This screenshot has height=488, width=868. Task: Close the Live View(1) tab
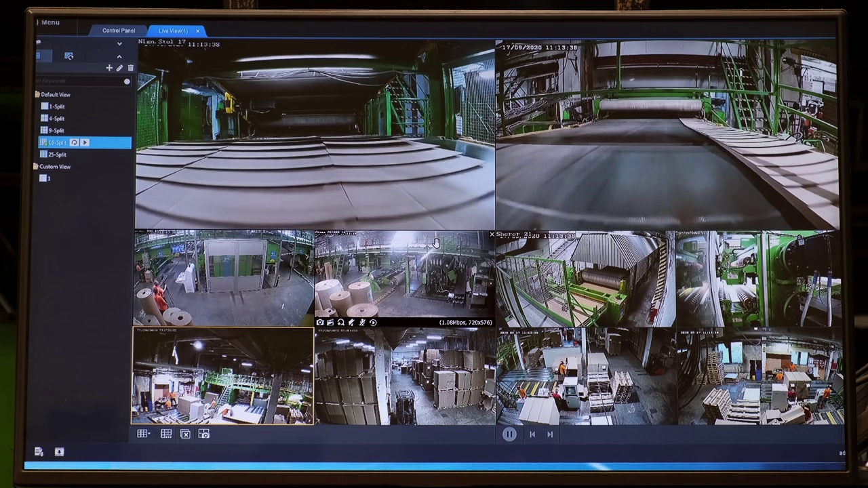[197, 31]
